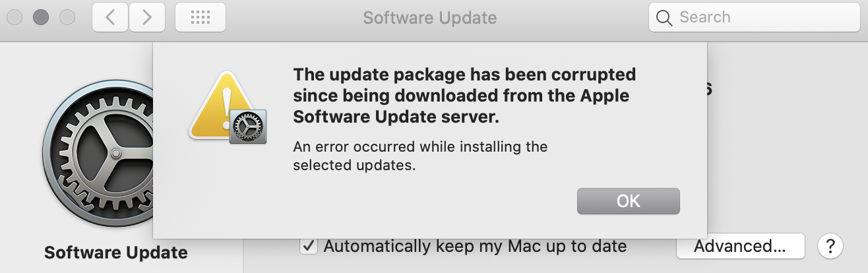
Task: Show all preferences with grid button
Action: tap(200, 18)
